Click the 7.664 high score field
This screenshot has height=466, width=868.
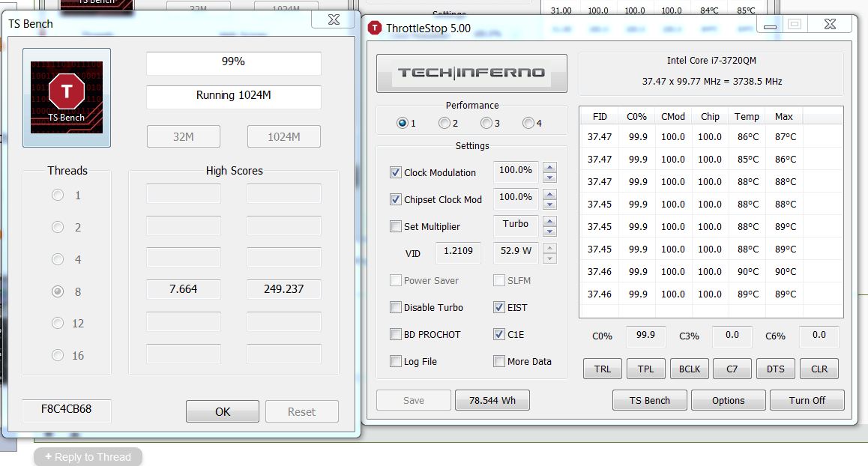pyautogui.click(x=183, y=289)
